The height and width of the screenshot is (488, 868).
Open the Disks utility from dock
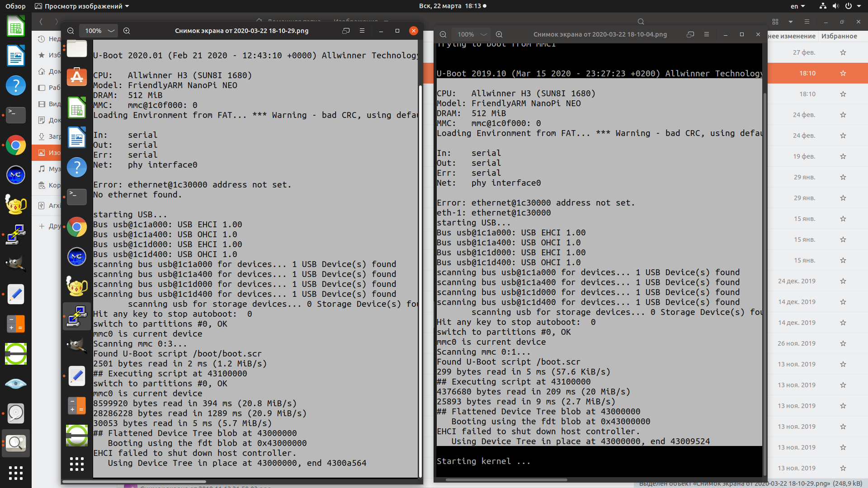pyautogui.click(x=16, y=413)
